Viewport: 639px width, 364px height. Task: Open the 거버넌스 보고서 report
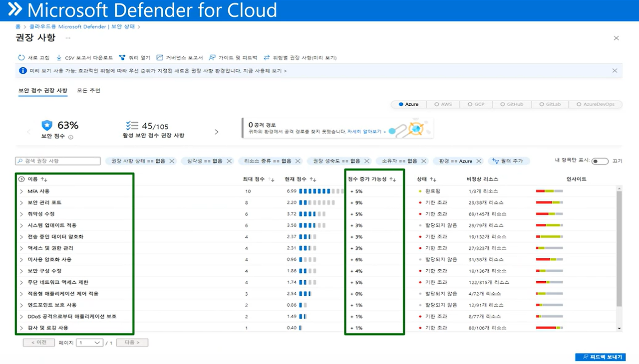coord(180,57)
